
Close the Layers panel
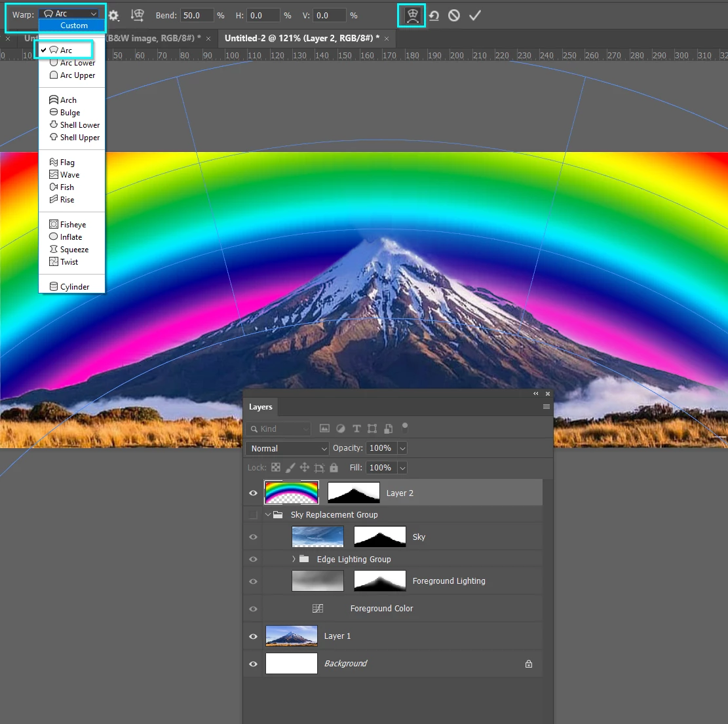click(x=548, y=394)
